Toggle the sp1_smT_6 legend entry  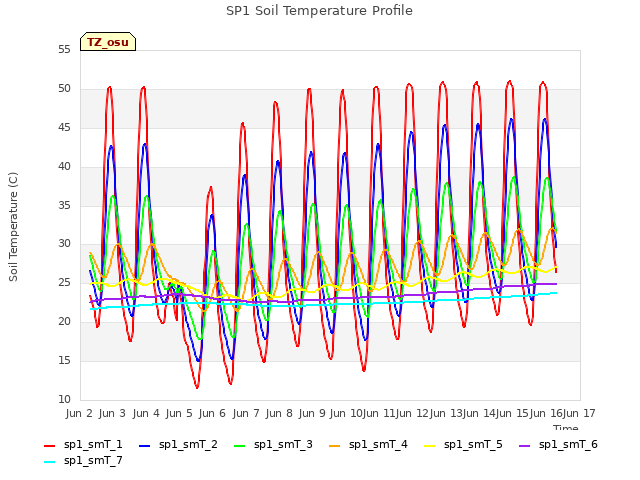click(x=558, y=444)
